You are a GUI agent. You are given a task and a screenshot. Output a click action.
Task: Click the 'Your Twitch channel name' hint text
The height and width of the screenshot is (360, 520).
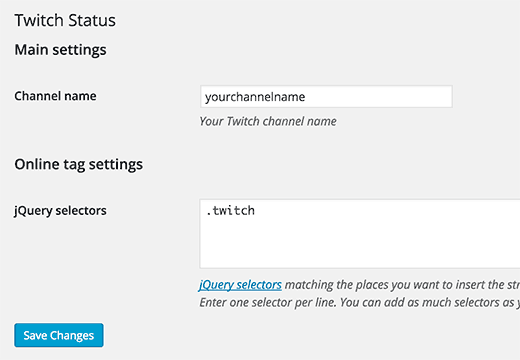(268, 121)
